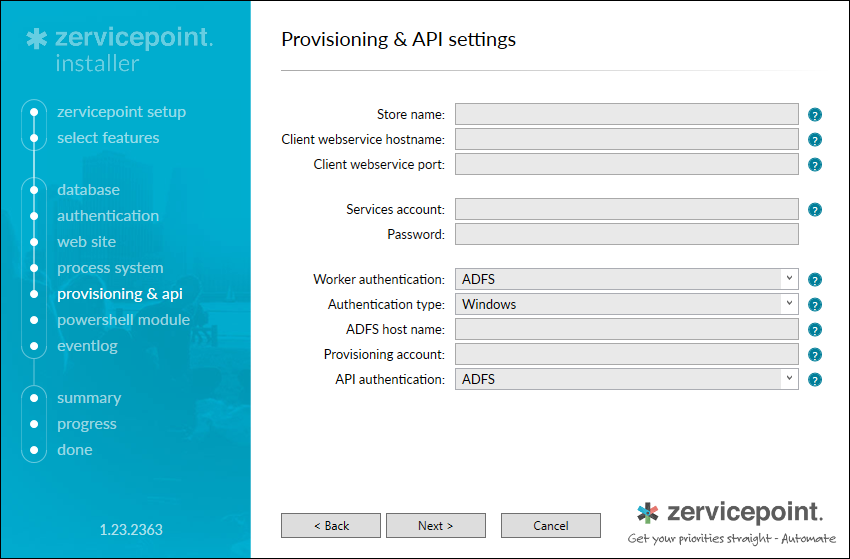The height and width of the screenshot is (559, 850).
Task: Focus the Store name input field
Action: 626,114
